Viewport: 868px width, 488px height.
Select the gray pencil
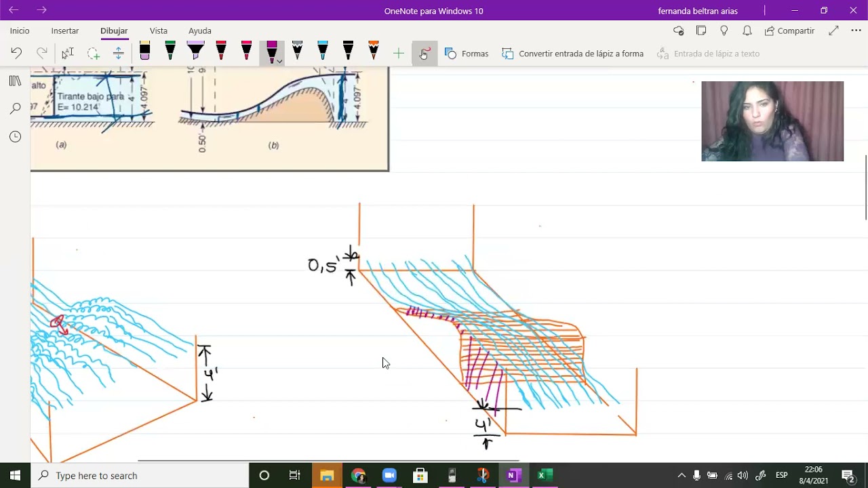(297, 52)
